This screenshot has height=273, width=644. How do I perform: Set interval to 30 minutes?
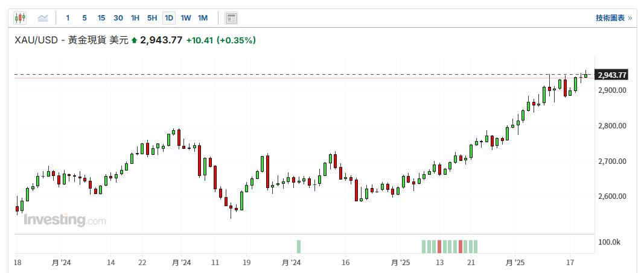[118, 17]
